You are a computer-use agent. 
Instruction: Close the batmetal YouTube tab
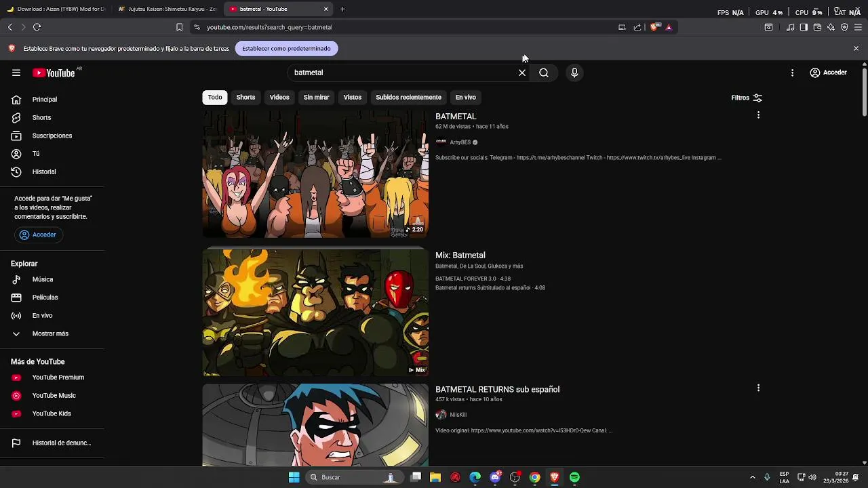325,9
